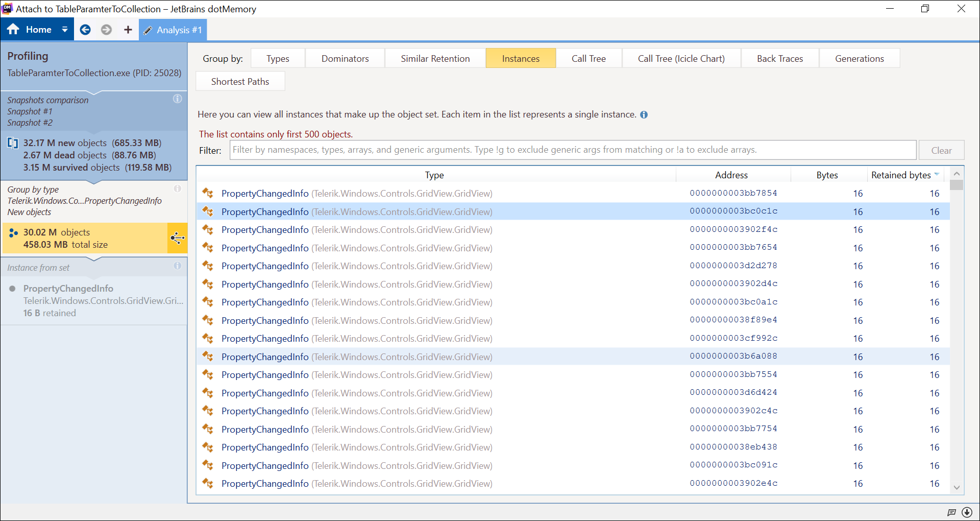Click the dotMemory app icon in title bar
The image size is (980, 521).
(7, 9)
